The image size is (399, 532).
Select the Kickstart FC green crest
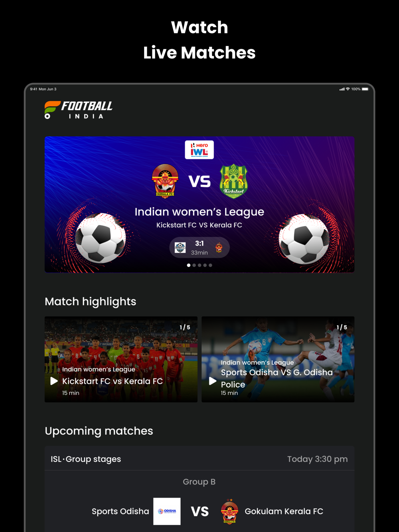click(x=234, y=181)
